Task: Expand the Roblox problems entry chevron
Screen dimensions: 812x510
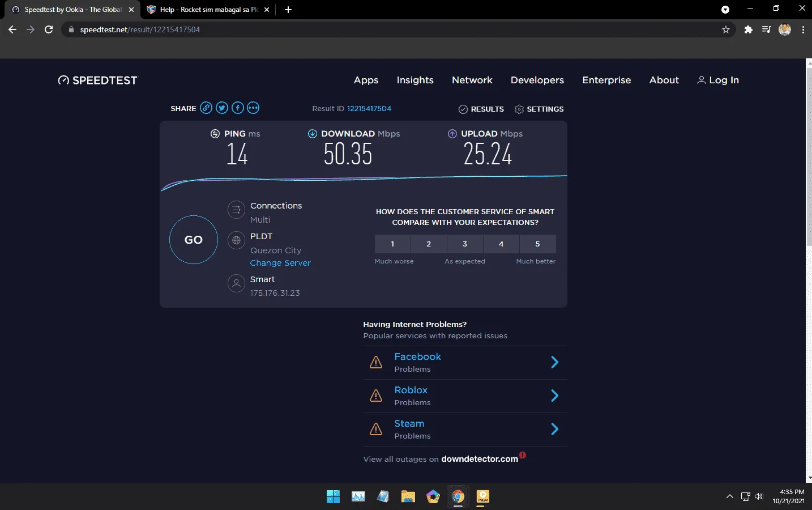Action: click(555, 396)
